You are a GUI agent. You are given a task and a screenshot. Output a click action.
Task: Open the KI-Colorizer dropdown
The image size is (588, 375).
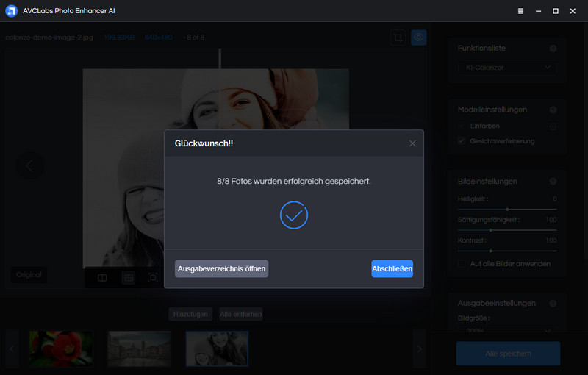506,68
